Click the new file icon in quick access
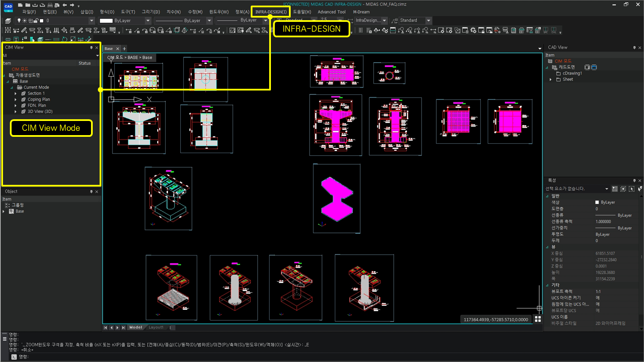644x362 pixels. [20, 5]
